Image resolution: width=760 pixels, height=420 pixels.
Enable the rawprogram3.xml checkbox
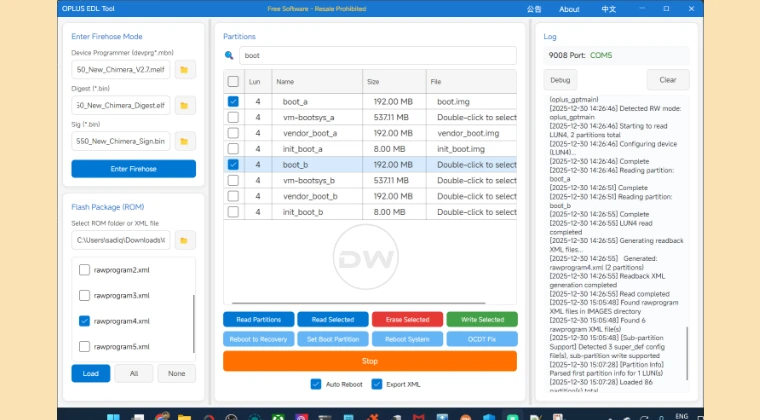coord(84,295)
